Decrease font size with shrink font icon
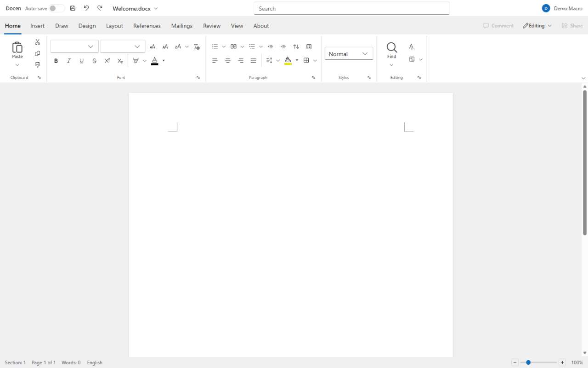 [x=165, y=46]
